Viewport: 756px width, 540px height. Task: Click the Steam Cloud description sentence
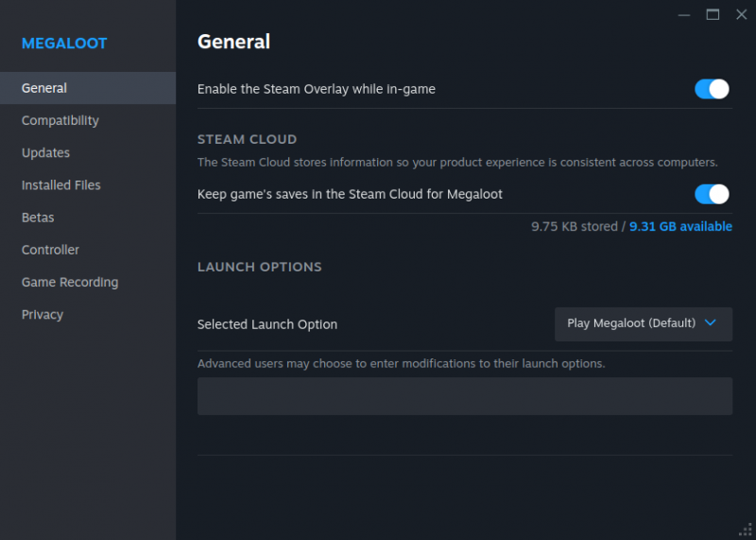(x=457, y=162)
